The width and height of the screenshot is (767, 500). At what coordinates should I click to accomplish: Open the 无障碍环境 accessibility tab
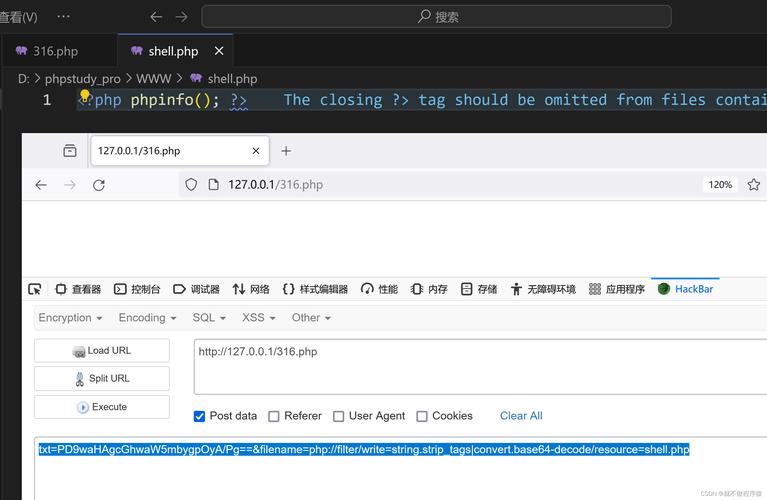pyautogui.click(x=543, y=289)
